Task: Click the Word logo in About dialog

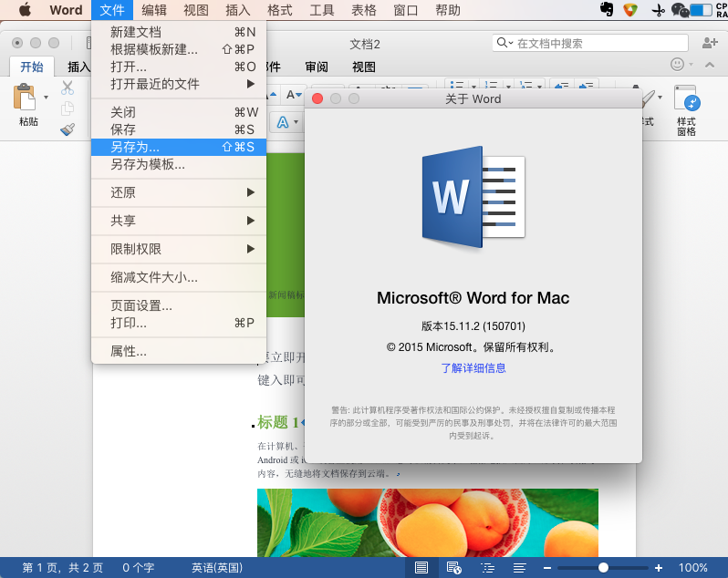Action: [473, 197]
